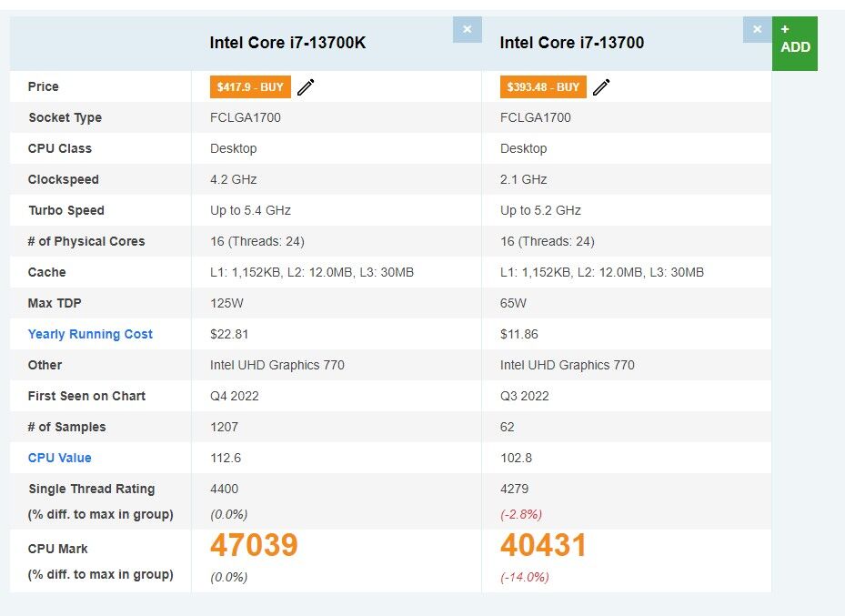This screenshot has width=845, height=616.
Task: Edit price pencil icon next to $417.9
Action: click(306, 86)
